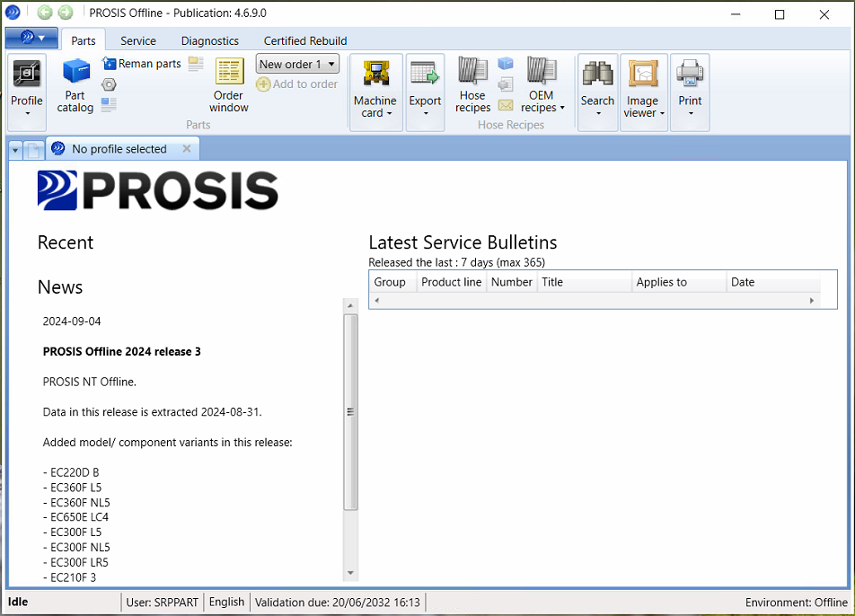Open the blue PROSIS application menu button
Viewport: 855px width, 616px height.
(x=31, y=38)
